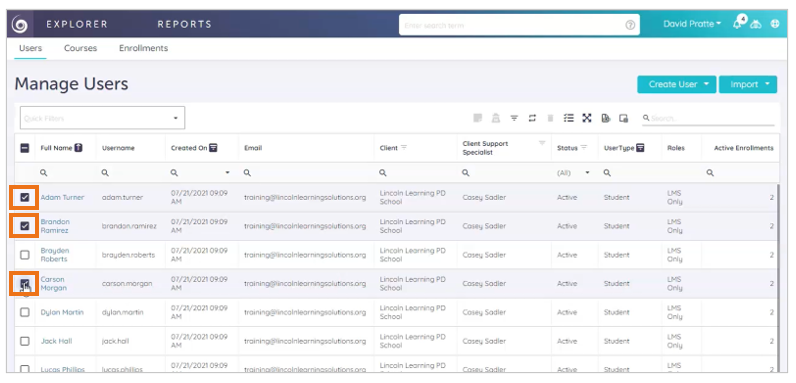This screenshot has height=383, width=796.
Task: Click the Active Enrollments filter magnifier
Action: point(710,173)
